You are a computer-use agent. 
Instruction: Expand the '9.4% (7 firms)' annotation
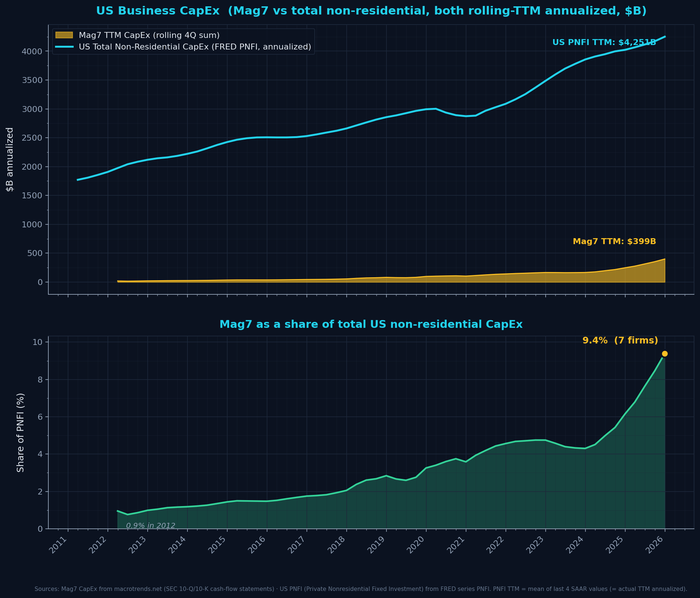[x=620, y=340]
